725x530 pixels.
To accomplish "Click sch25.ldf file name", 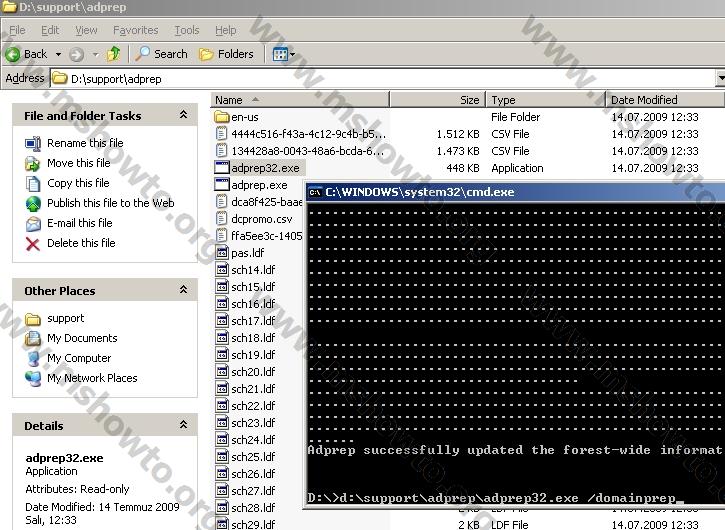I will point(253,457).
